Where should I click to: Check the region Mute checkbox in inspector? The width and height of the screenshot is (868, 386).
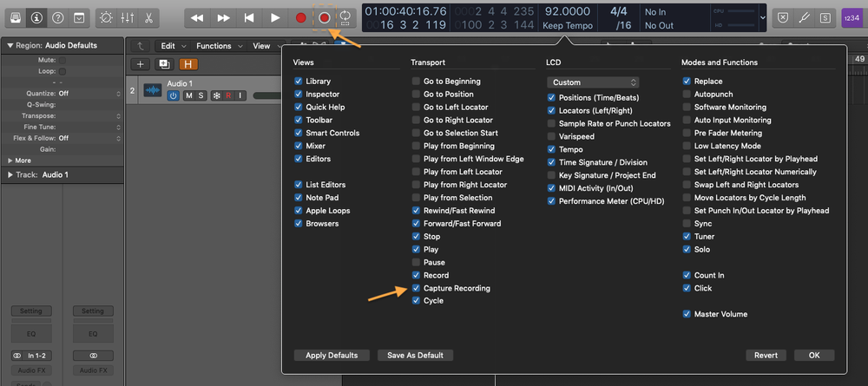tap(62, 60)
